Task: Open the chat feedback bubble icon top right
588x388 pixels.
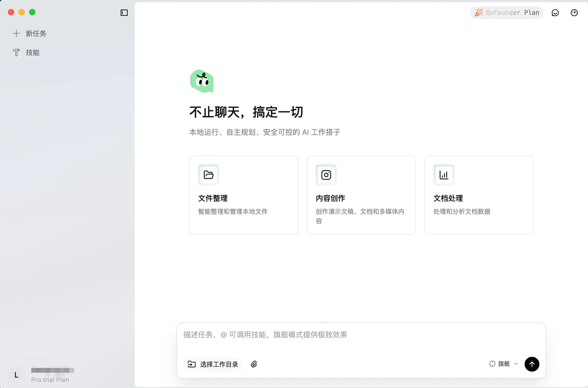Action: [x=555, y=12]
